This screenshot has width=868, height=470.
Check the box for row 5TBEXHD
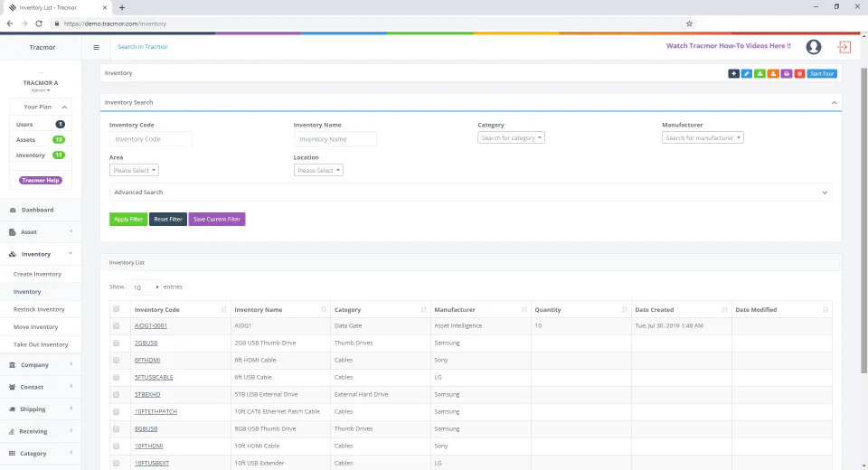point(117,395)
